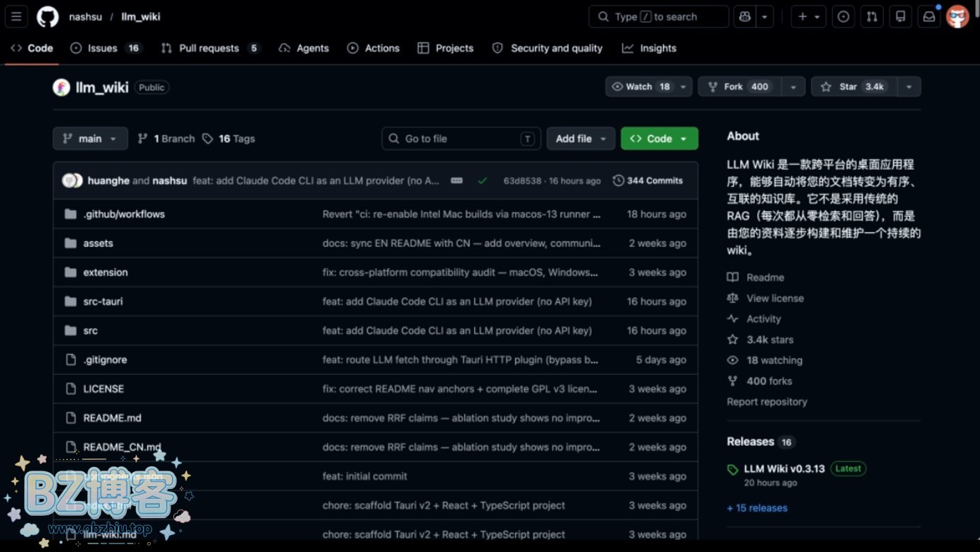Screen dimensions: 980x552
Task: Open the issues icon in header
Action: click(843, 16)
